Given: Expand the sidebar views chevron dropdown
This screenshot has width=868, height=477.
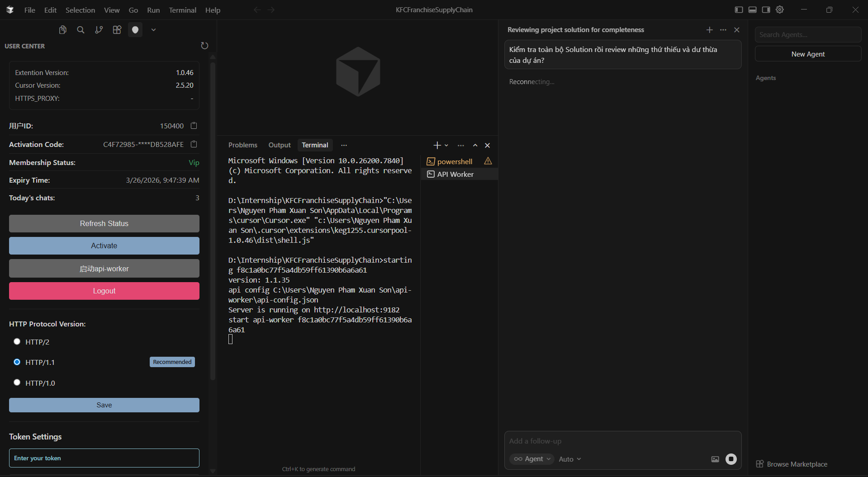Looking at the screenshot, I should click(153, 30).
